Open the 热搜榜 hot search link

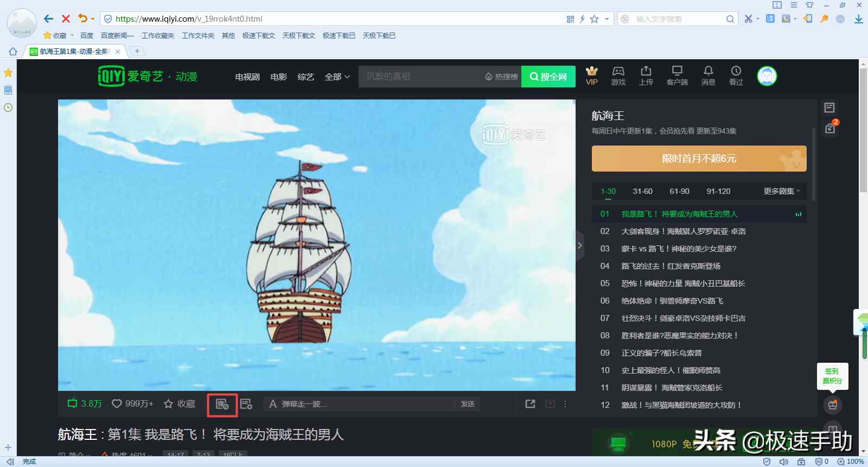pyautogui.click(x=502, y=77)
